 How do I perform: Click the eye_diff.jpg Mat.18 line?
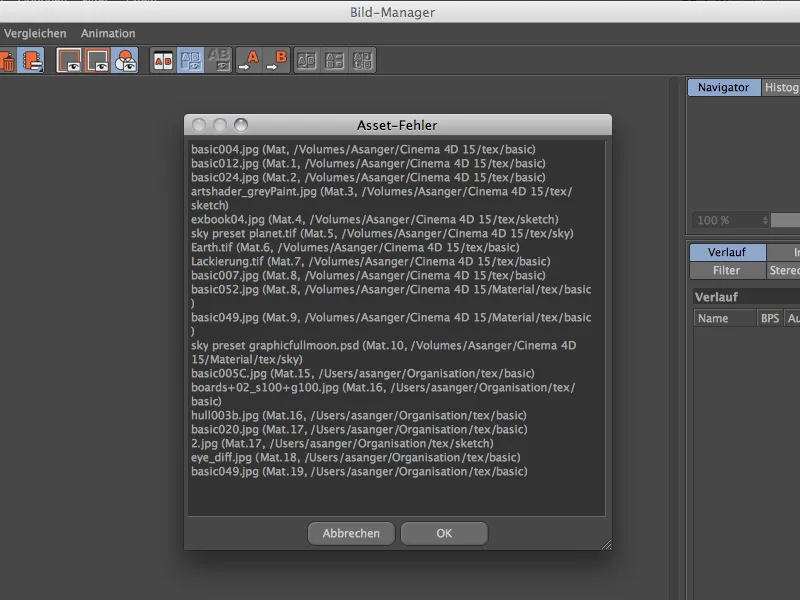pyautogui.click(x=356, y=458)
